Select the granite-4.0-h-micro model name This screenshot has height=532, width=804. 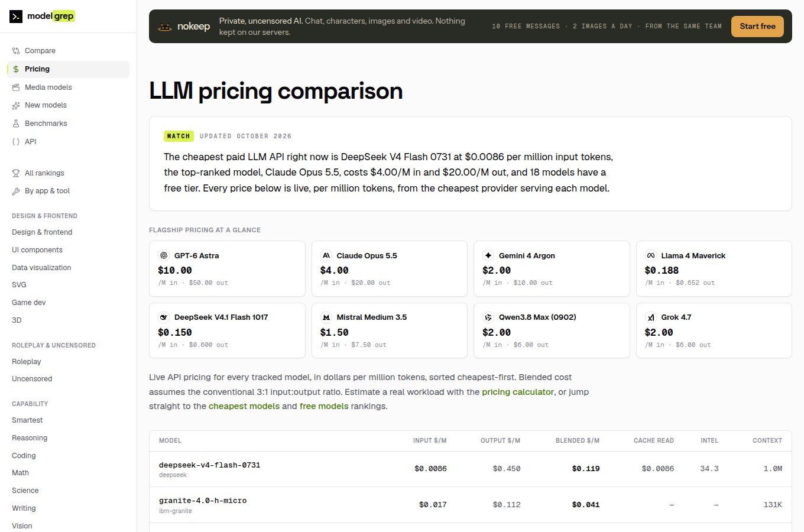tap(203, 501)
